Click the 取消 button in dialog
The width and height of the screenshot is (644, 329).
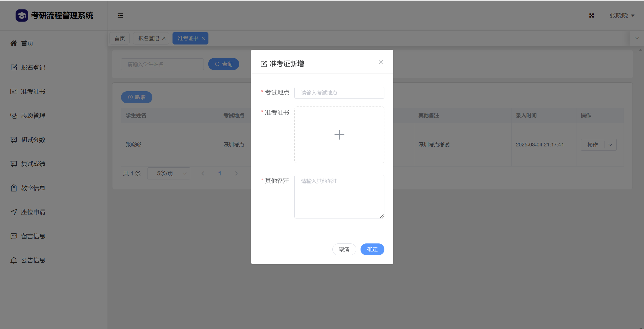pyautogui.click(x=344, y=249)
